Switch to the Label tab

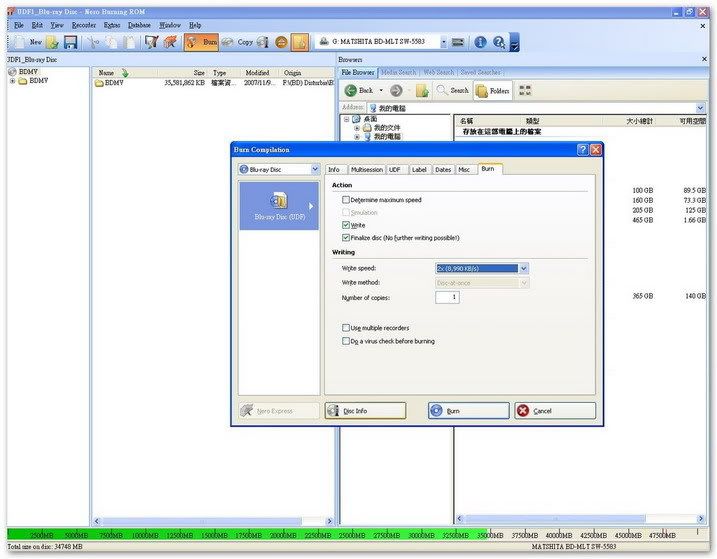click(419, 170)
